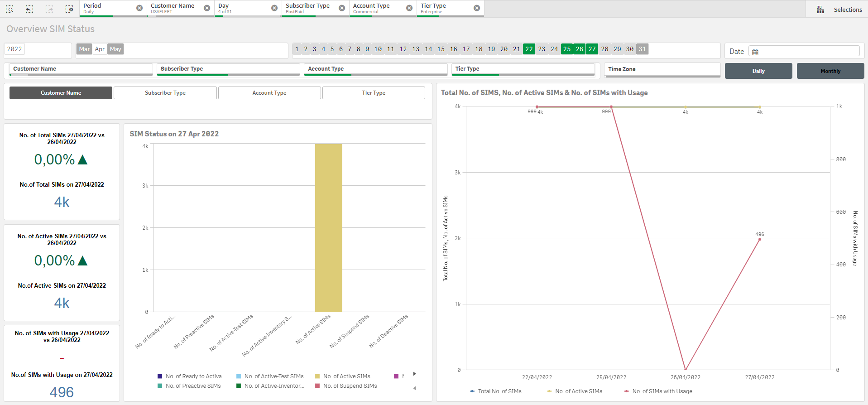
Task: Click the Monthly period button
Action: click(830, 71)
